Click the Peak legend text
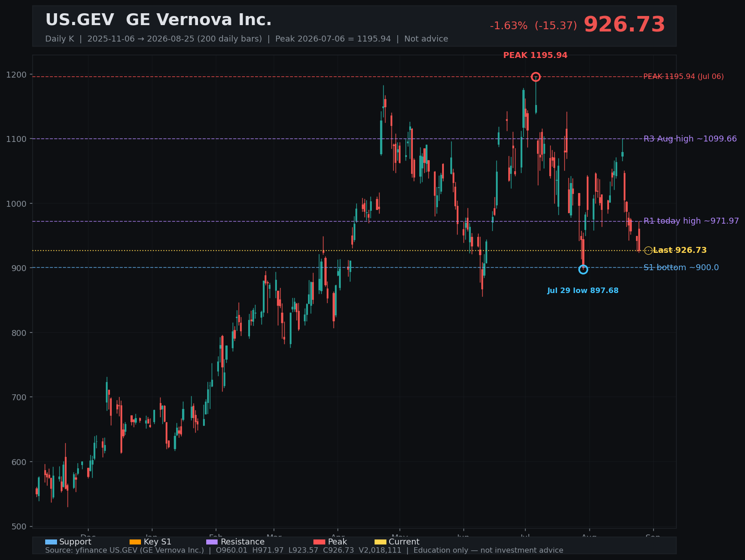 coord(337,542)
